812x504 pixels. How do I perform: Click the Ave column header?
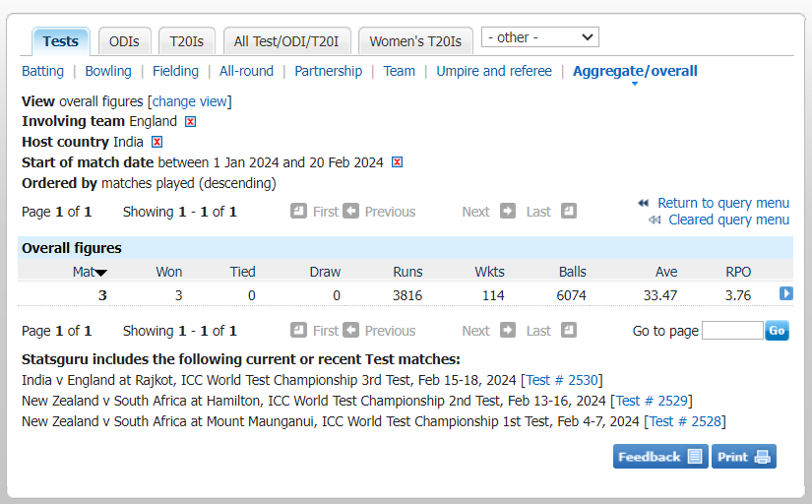666,272
